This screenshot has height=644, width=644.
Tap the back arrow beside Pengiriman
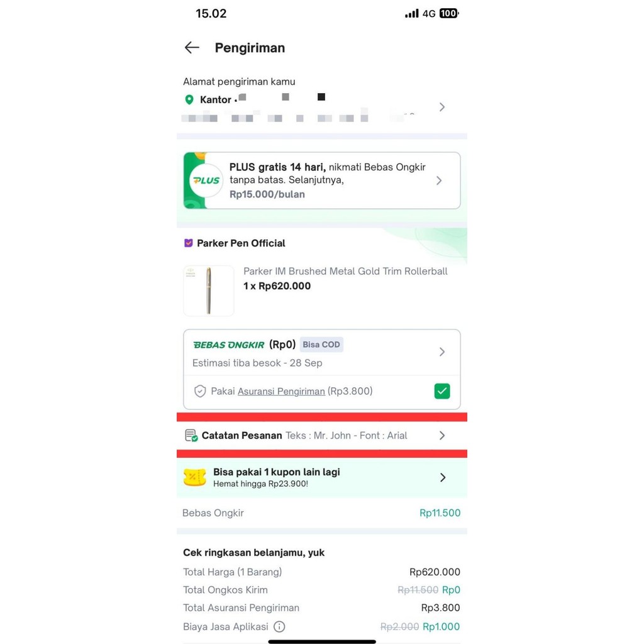(x=192, y=48)
